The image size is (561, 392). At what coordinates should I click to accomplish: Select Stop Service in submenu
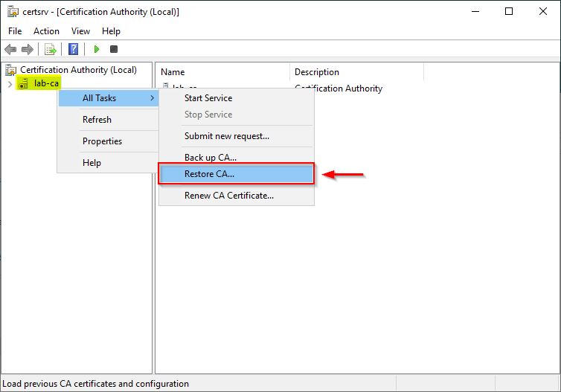click(x=237, y=115)
